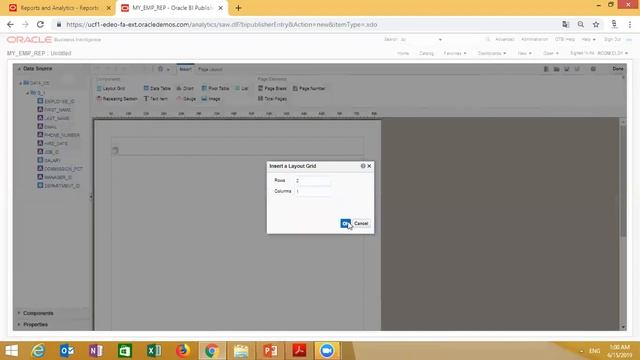
Task: Open Excel from the taskbar
Action: [154, 351]
